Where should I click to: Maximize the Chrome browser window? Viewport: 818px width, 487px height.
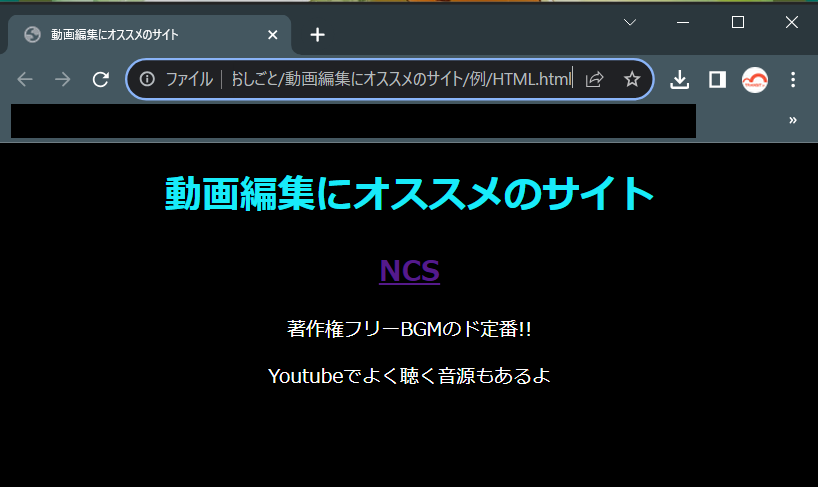click(738, 22)
